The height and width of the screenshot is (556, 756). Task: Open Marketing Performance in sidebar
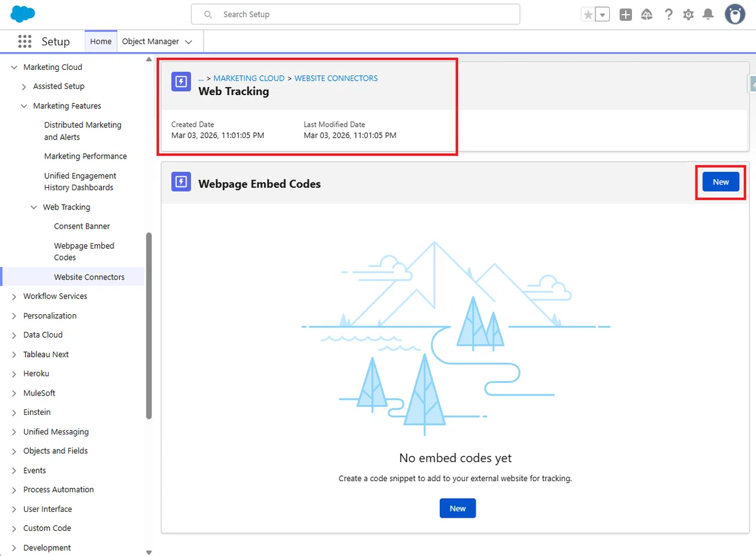[86, 156]
